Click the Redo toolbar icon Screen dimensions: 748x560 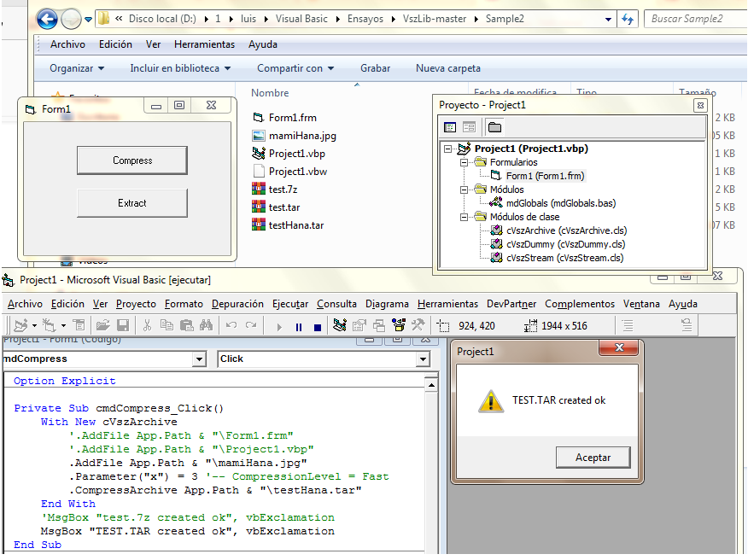tap(251, 326)
